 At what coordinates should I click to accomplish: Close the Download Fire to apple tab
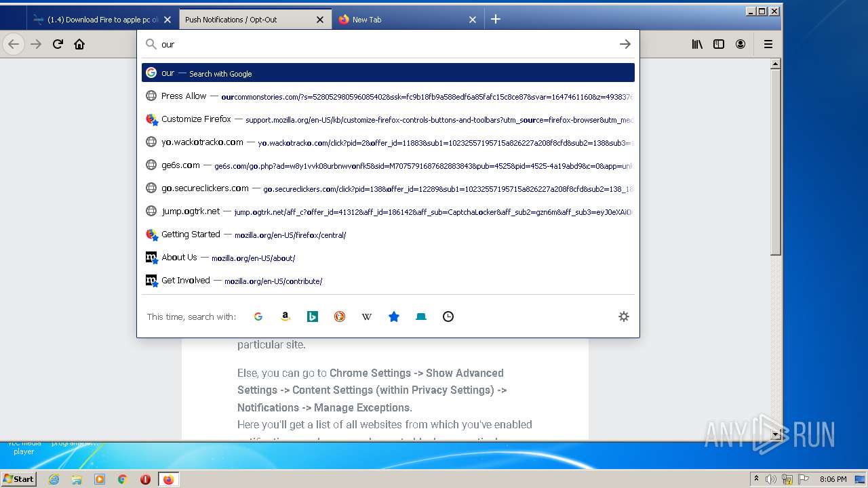167,20
